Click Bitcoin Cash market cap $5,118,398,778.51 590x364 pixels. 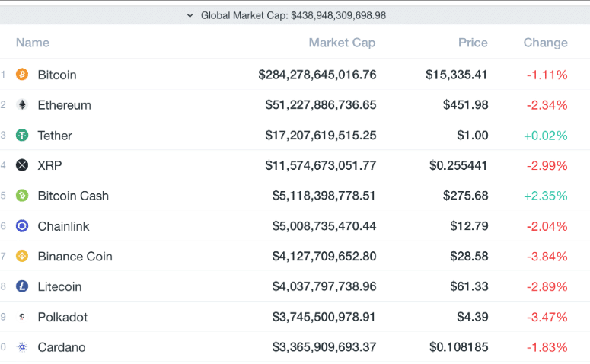pos(324,196)
